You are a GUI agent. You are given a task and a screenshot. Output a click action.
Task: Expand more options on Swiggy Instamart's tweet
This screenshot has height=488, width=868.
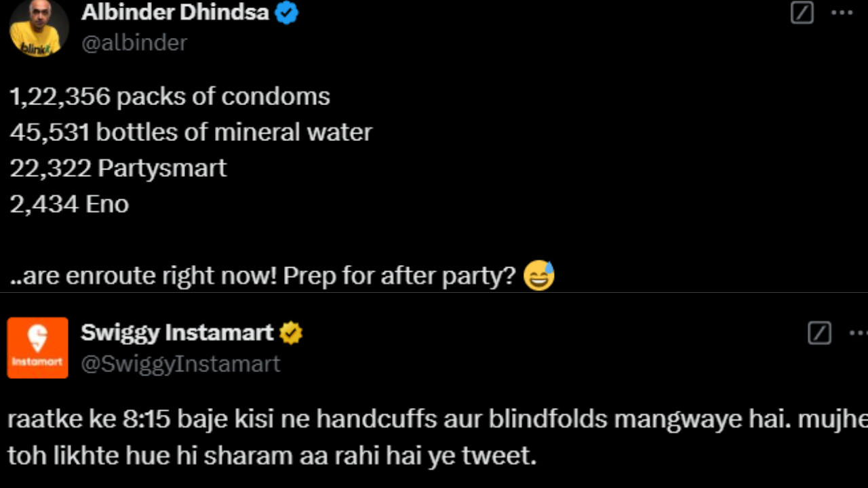tap(859, 333)
